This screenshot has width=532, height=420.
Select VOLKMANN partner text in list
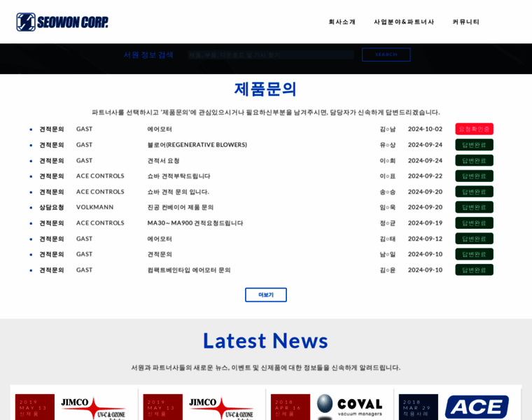click(x=94, y=207)
